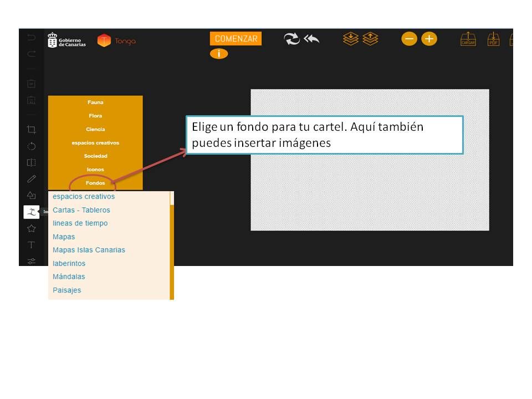Viewport: 532px width, 399px height.
Task: Open the Iconos category
Action: tap(95, 170)
